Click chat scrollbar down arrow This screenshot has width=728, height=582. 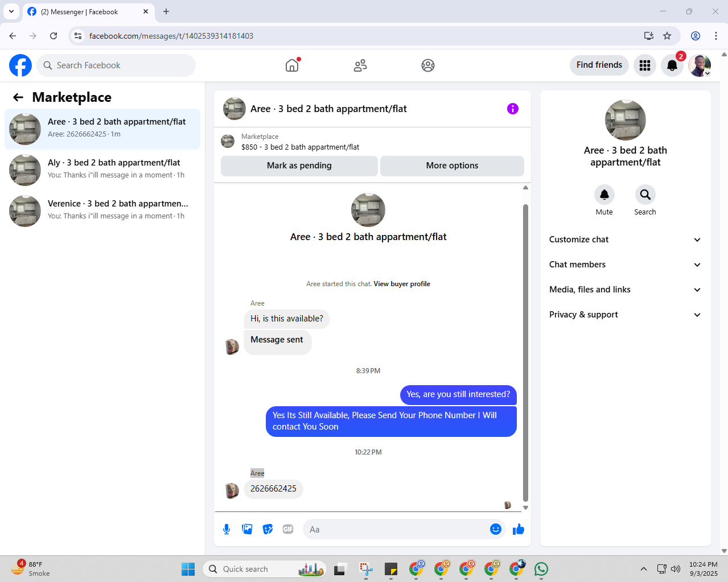coord(525,507)
